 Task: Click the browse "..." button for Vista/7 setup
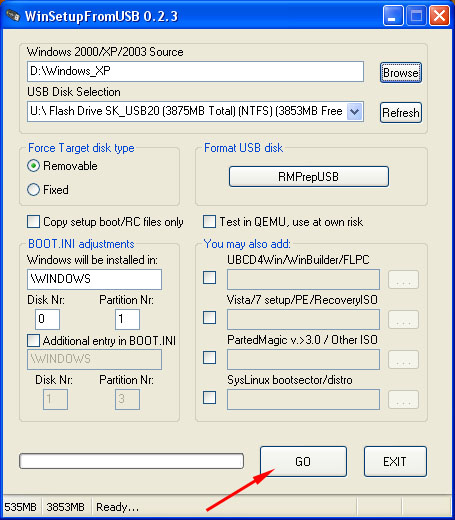coord(403,320)
